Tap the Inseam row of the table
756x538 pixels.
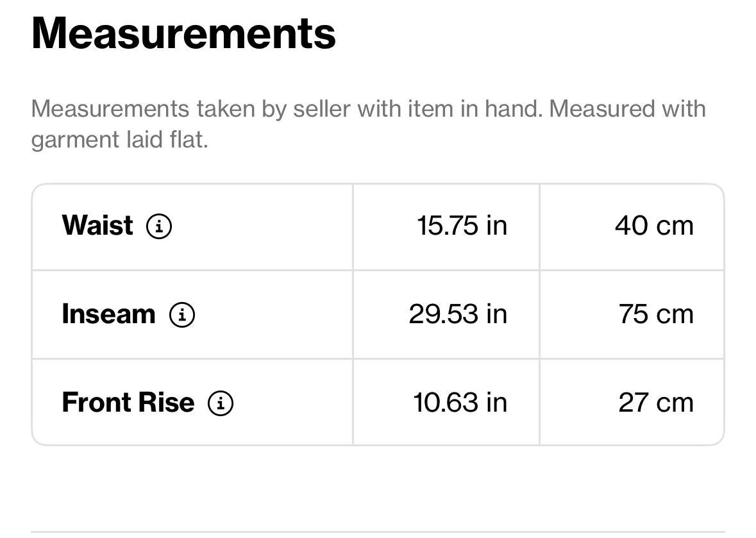[x=378, y=315]
